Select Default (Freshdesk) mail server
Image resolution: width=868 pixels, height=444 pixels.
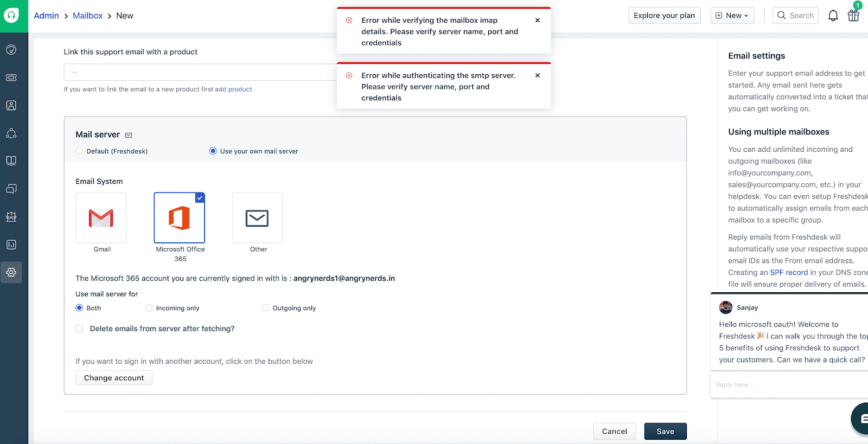point(79,151)
